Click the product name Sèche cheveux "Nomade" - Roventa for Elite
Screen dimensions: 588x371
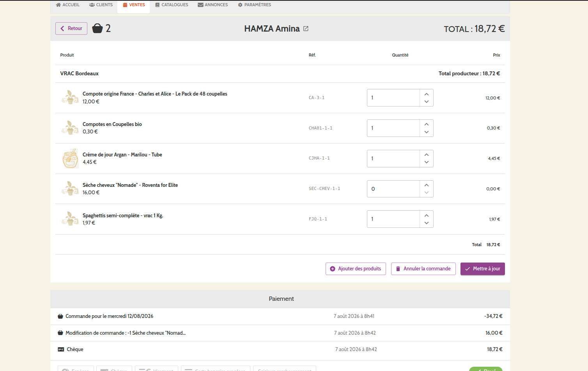(130, 185)
